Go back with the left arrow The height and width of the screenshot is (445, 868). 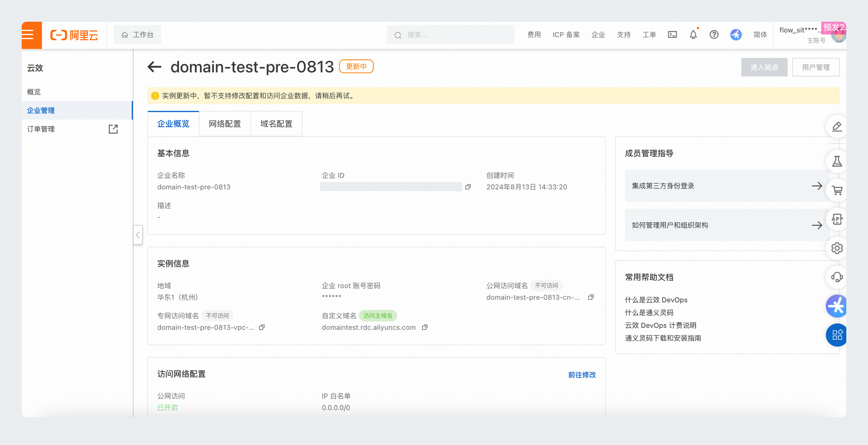tap(155, 67)
